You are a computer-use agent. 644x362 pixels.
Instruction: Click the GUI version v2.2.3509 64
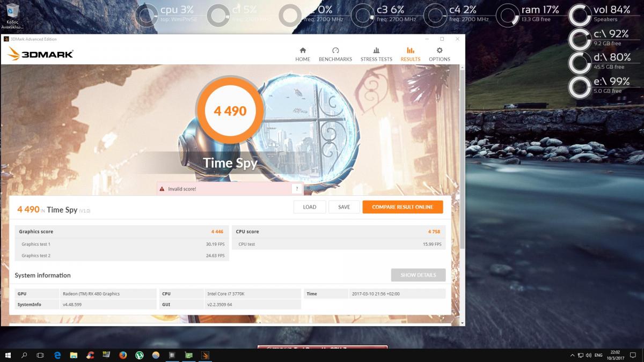(x=219, y=305)
